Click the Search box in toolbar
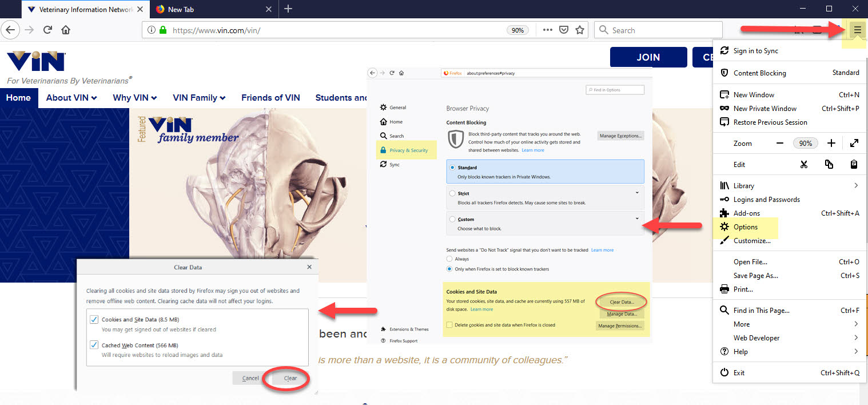868x405 pixels. (x=659, y=30)
